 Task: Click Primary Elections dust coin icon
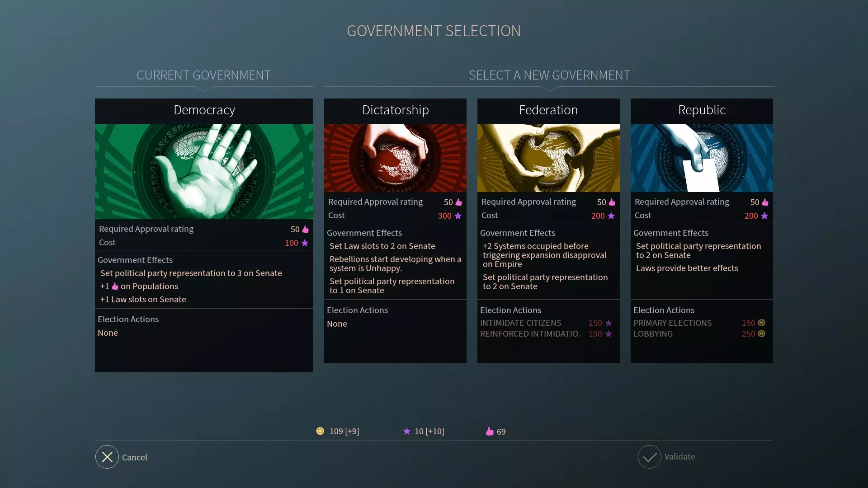[x=761, y=323]
